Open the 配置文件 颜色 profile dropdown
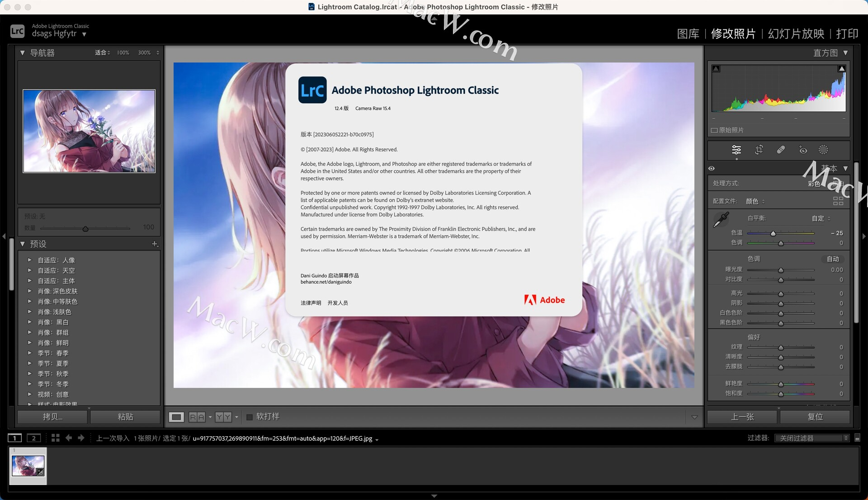 coord(755,201)
